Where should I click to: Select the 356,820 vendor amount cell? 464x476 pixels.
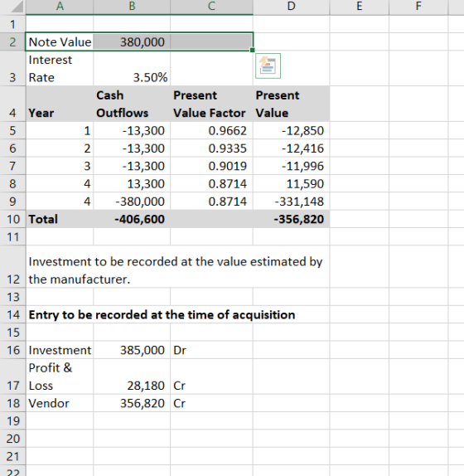pos(132,403)
